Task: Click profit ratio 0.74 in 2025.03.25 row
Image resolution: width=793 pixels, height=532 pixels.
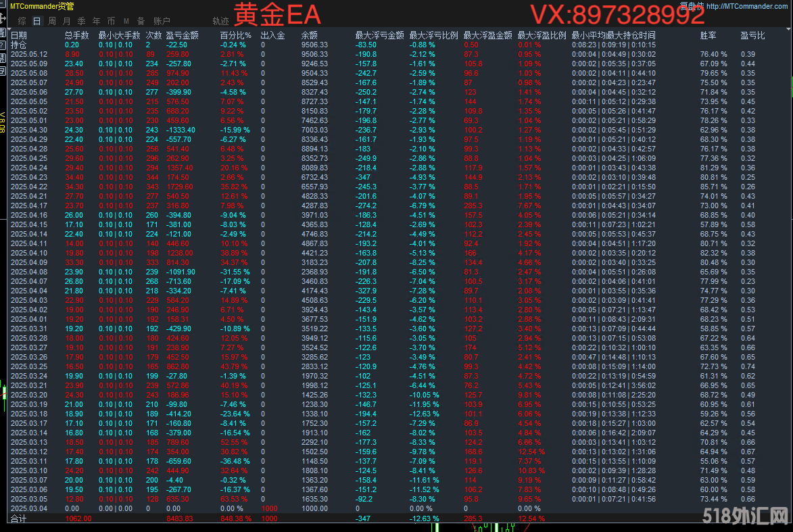Action: (x=748, y=366)
